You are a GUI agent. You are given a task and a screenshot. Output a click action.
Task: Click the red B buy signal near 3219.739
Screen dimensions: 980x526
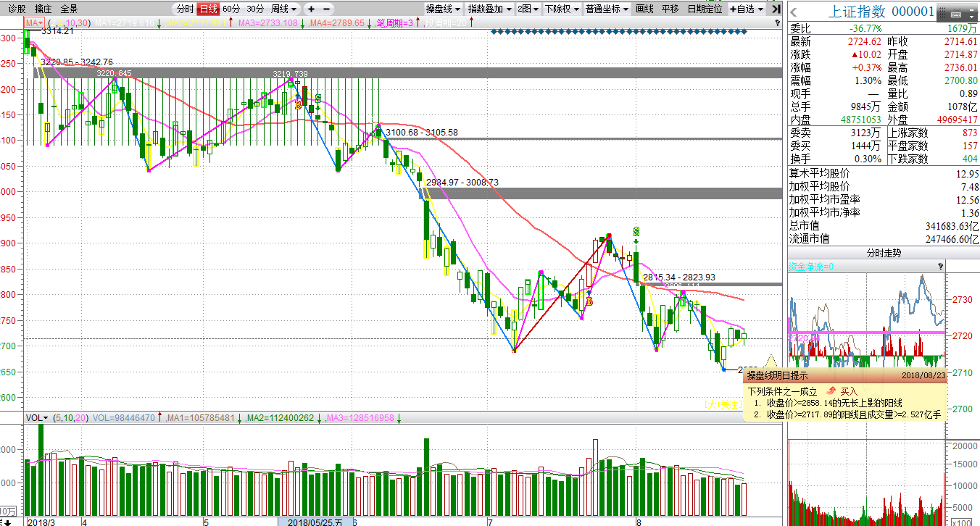click(298, 105)
